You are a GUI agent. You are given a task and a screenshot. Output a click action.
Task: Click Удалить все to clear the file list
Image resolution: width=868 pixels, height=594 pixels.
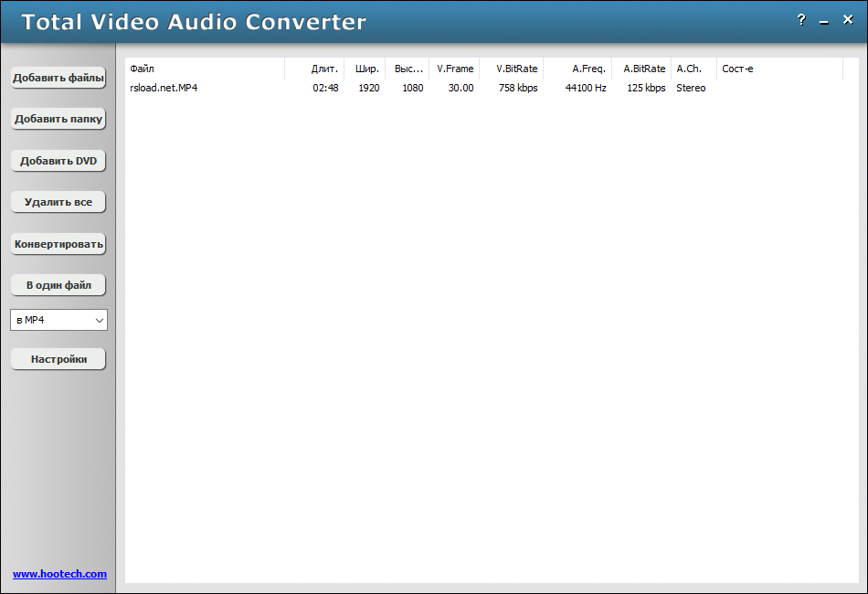coord(58,202)
